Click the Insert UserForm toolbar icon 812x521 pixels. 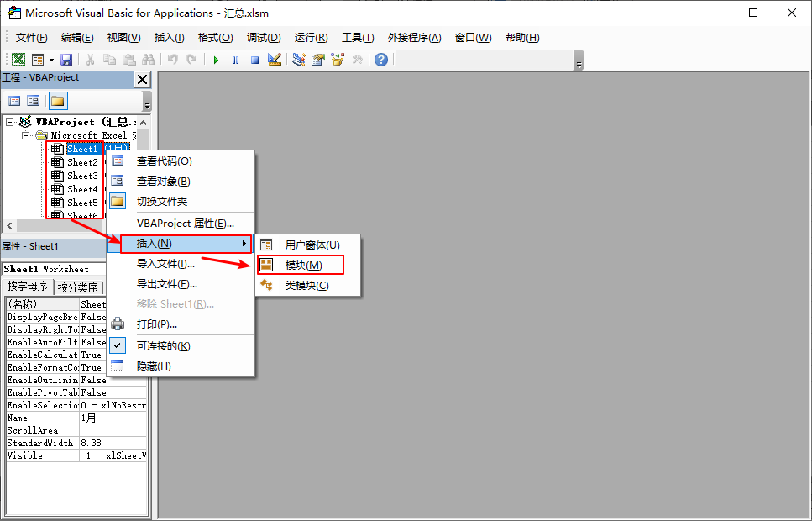(38, 60)
